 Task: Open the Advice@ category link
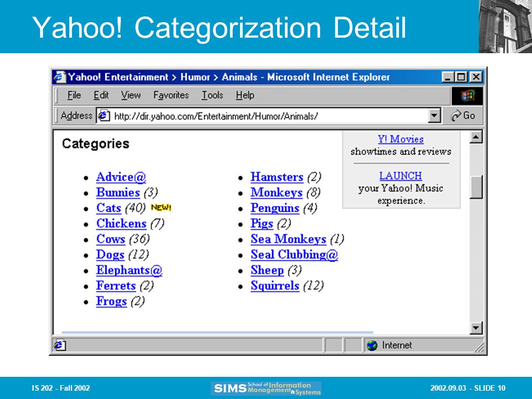tap(121, 177)
